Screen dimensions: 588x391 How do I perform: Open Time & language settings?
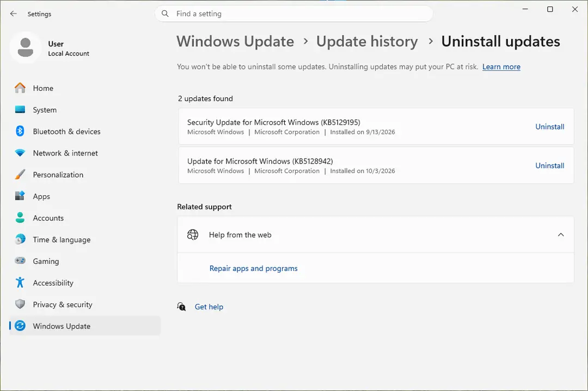85,240
